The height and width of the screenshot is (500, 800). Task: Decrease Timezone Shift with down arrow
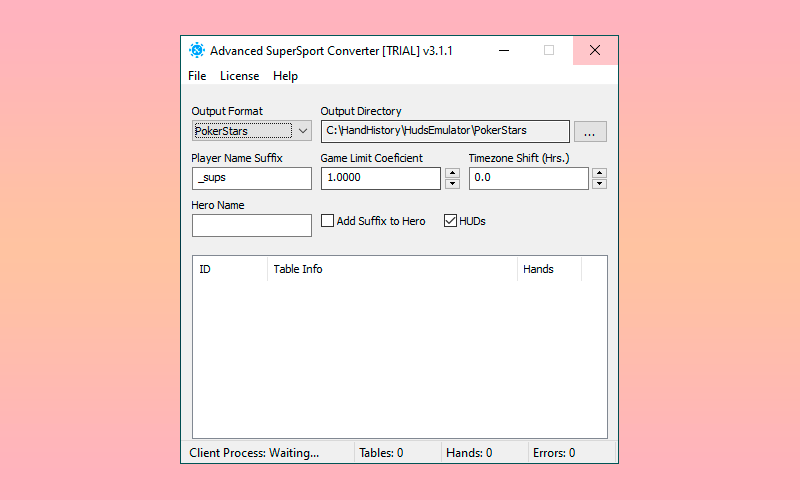(599, 184)
